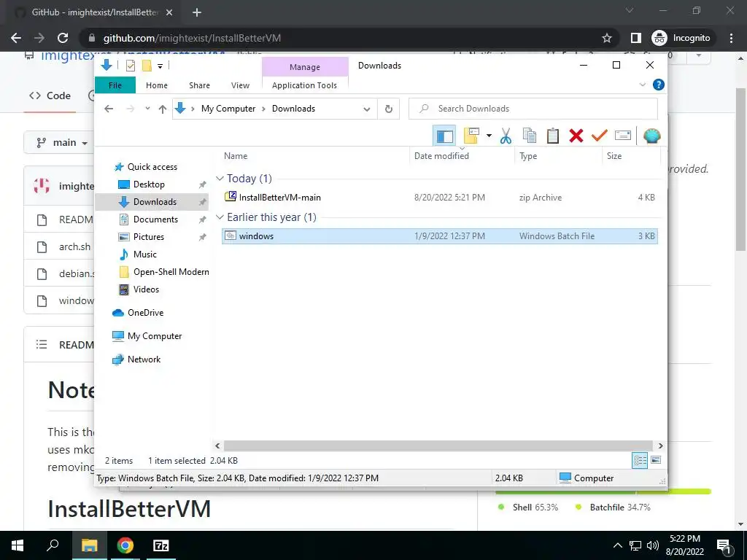Open the Application Tools tab
Screen dimensions: 747x560
click(304, 85)
